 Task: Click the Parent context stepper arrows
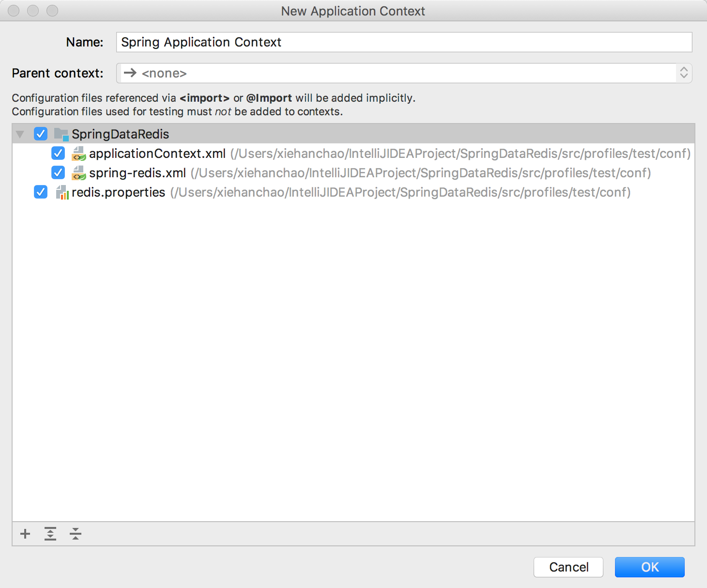pos(684,73)
